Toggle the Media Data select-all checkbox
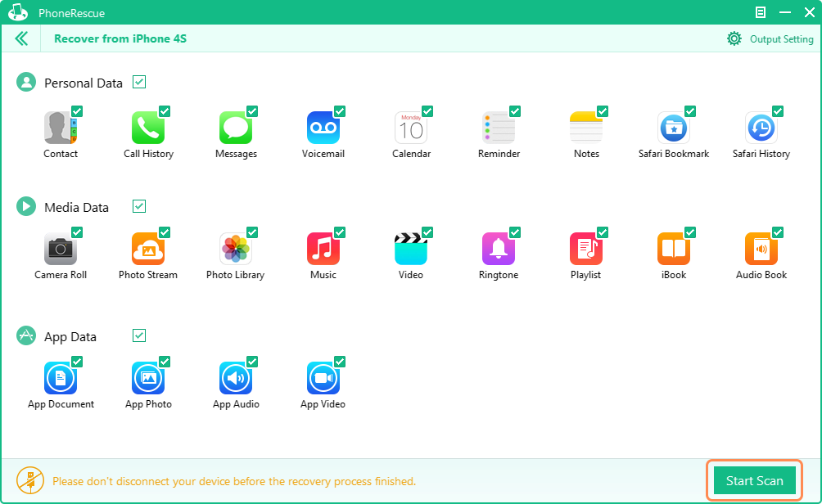 pos(139,206)
